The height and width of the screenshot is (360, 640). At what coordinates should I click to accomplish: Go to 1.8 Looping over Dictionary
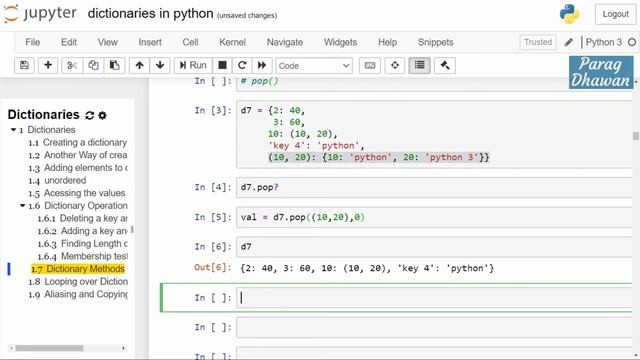pyautogui.click(x=78, y=282)
